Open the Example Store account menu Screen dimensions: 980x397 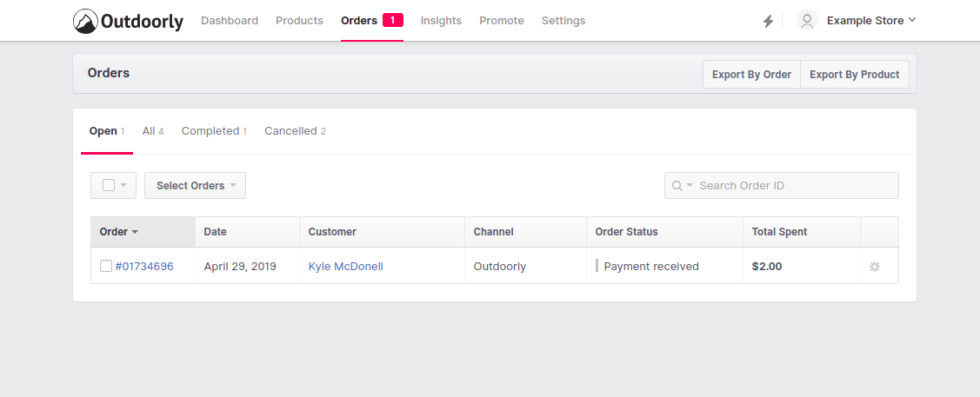tap(870, 21)
